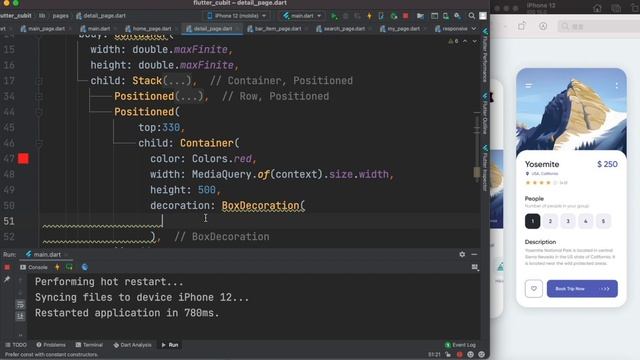
Task: Select the Console tab in Run panel
Action: 34,267
